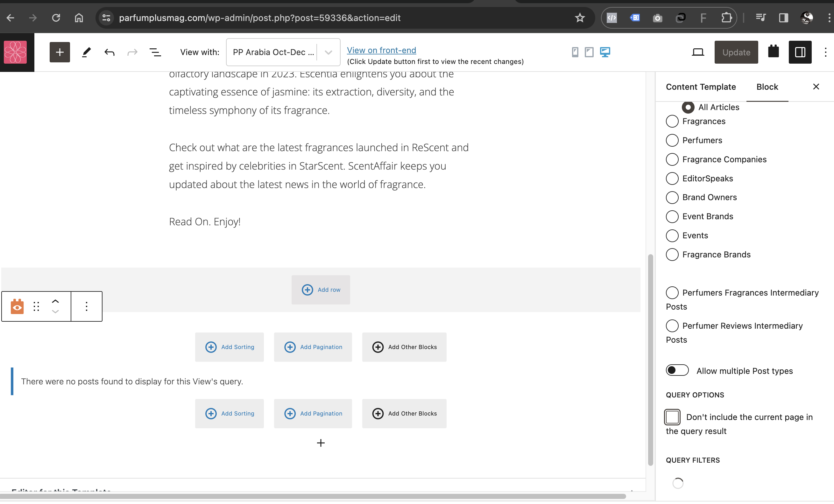Click the lower Add Other Blocks button
This screenshot has width=834, height=504.
(404, 414)
